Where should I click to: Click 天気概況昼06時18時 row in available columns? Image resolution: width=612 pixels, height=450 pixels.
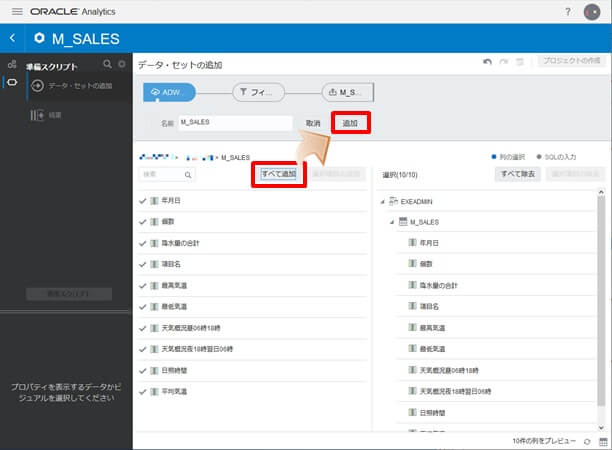tap(253, 328)
